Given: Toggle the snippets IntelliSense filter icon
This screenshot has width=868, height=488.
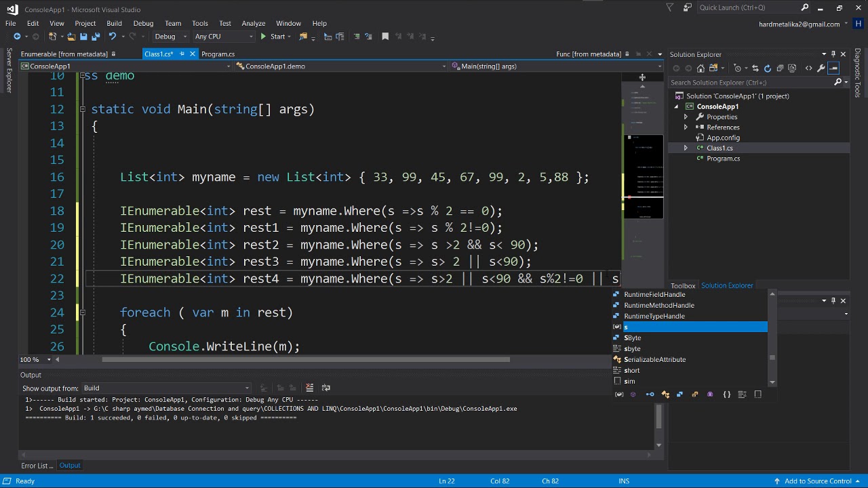Looking at the screenshot, I should [757, 394].
